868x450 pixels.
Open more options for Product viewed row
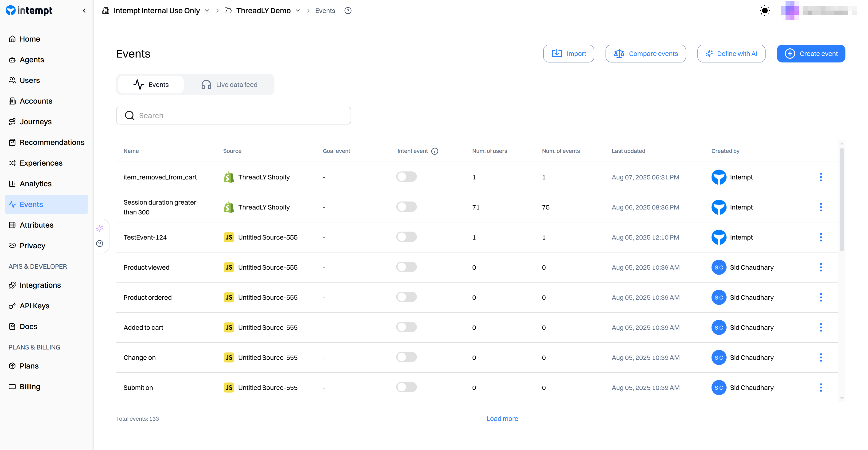821,268
